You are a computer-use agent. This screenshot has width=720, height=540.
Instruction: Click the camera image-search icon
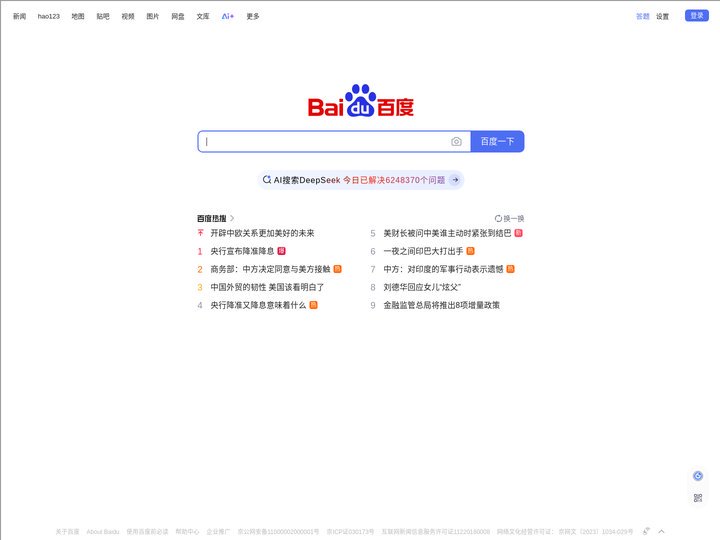pos(456,141)
